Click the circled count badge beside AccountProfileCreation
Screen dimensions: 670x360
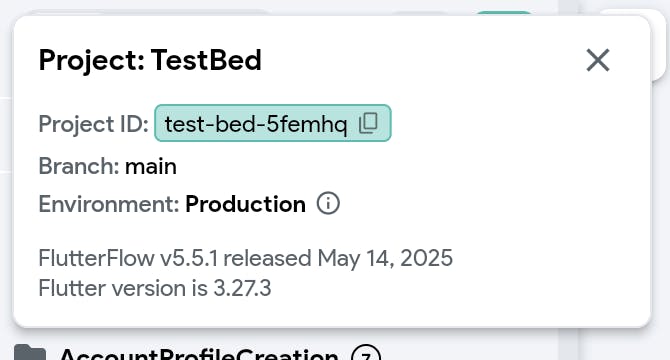[x=366, y=354]
